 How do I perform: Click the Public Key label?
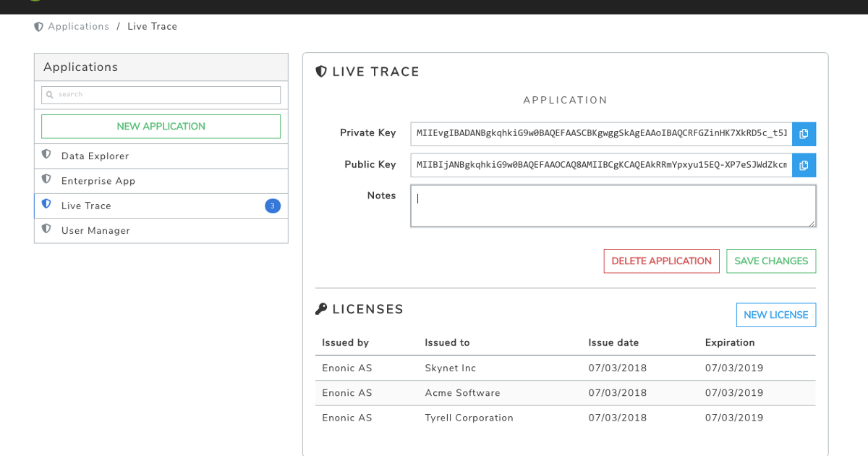pyautogui.click(x=370, y=165)
